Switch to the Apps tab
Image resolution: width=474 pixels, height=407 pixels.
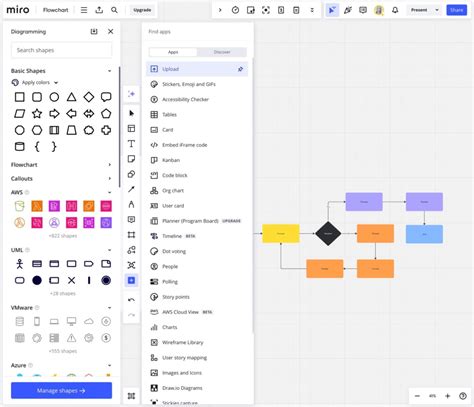click(173, 52)
